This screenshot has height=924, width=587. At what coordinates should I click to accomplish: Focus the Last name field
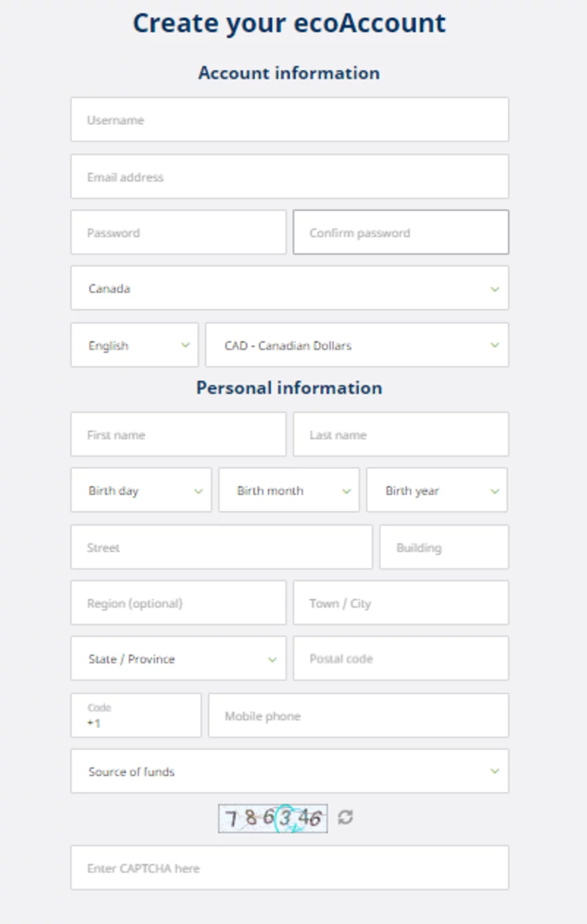coord(401,435)
